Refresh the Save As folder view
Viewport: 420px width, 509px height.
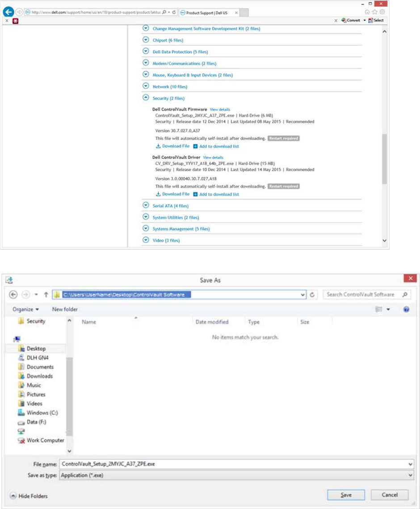coord(312,295)
